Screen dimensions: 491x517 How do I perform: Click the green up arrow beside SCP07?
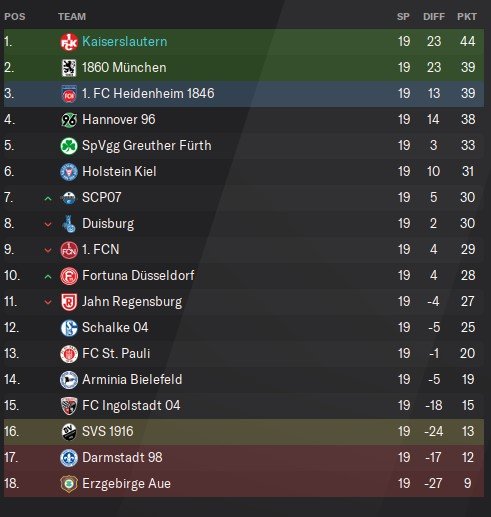click(x=48, y=199)
